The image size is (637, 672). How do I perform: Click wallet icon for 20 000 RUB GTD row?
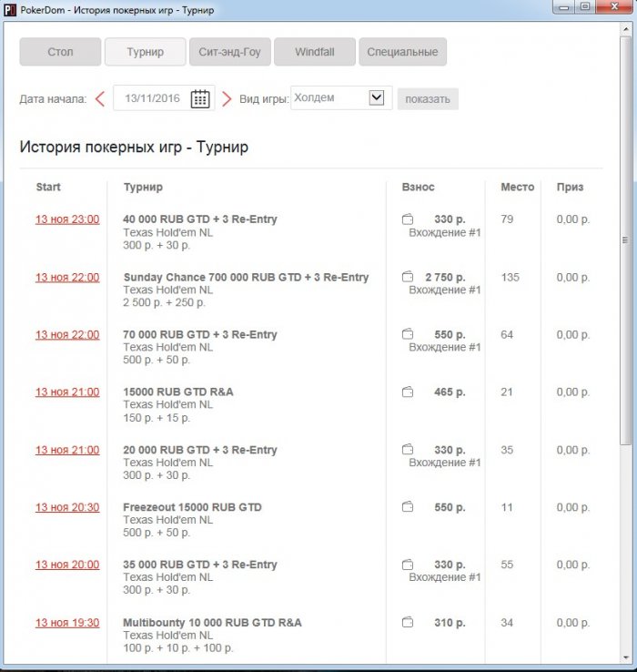(x=408, y=450)
